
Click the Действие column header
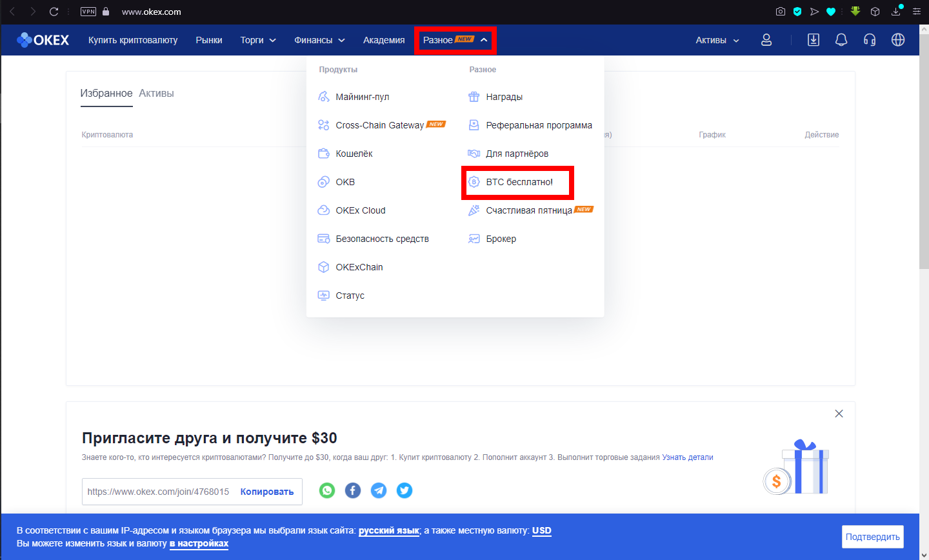[x=822, y=135]
